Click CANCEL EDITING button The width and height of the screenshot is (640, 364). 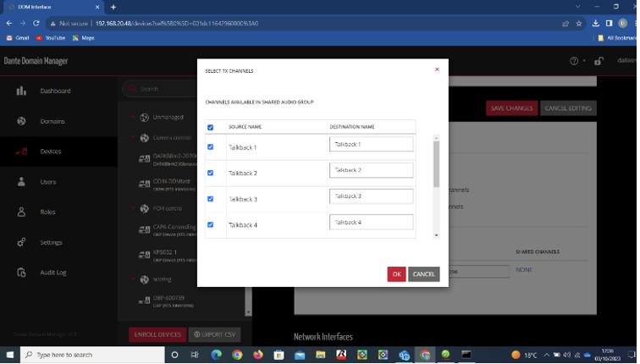568,108
